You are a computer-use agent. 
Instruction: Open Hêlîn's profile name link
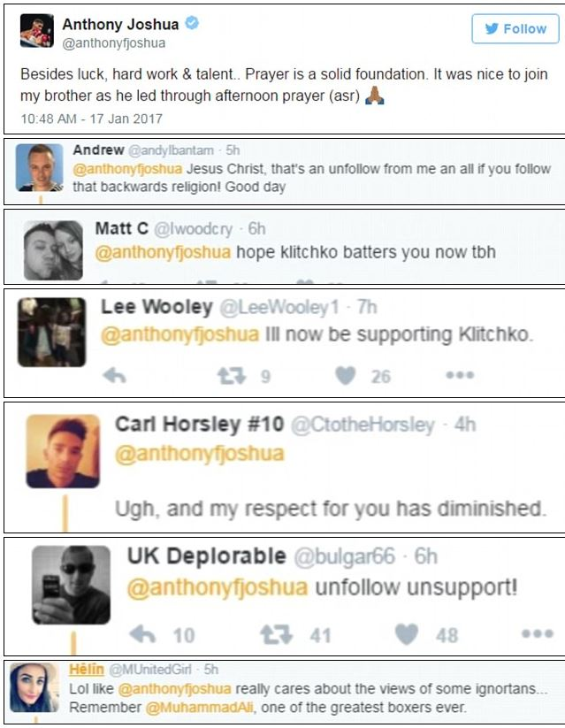(87, 670)
